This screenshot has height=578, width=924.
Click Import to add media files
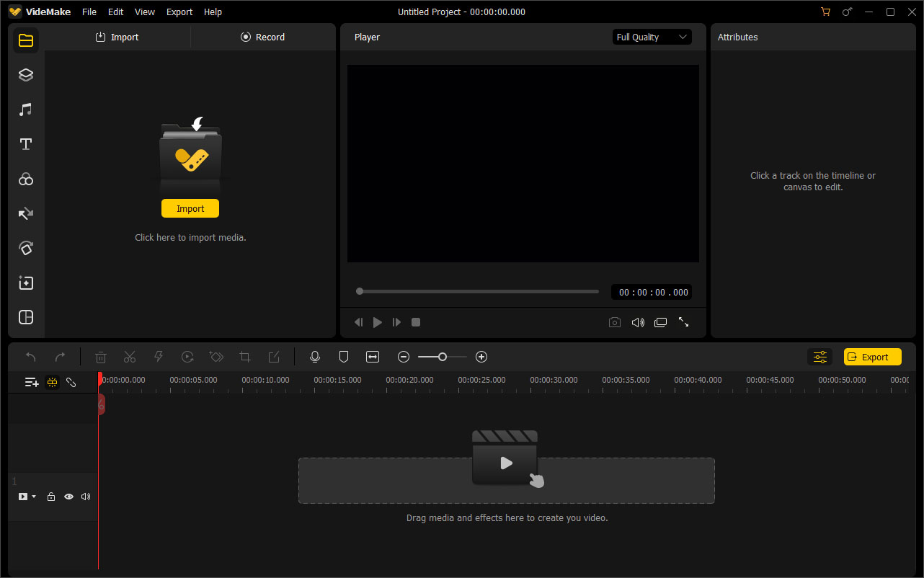[x=190, y=208]
